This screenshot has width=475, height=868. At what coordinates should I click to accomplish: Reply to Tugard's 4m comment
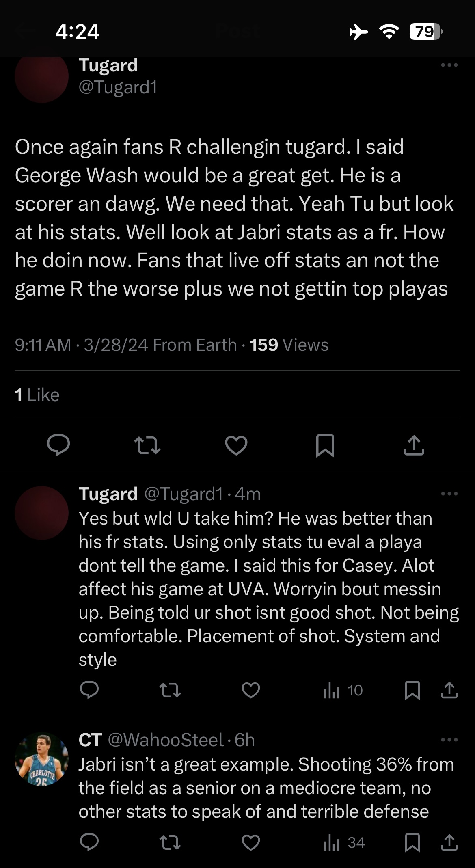point(89,690)
